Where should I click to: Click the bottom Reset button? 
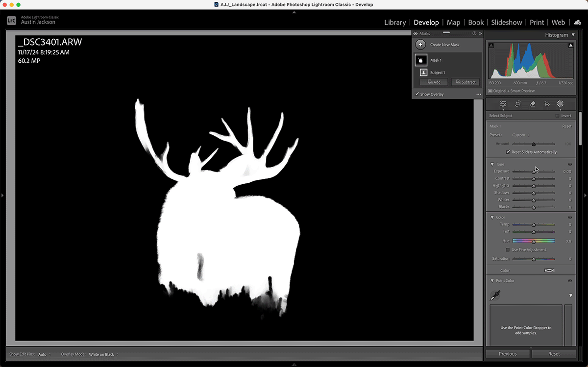tap(554, 354)
